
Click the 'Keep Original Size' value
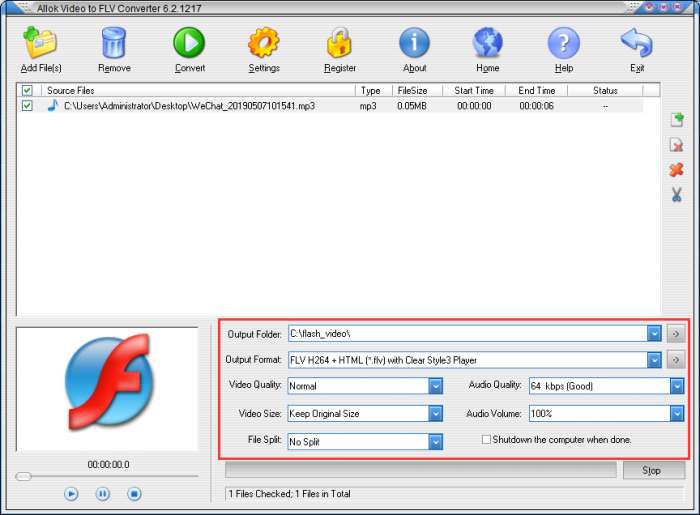coord(324,414)
